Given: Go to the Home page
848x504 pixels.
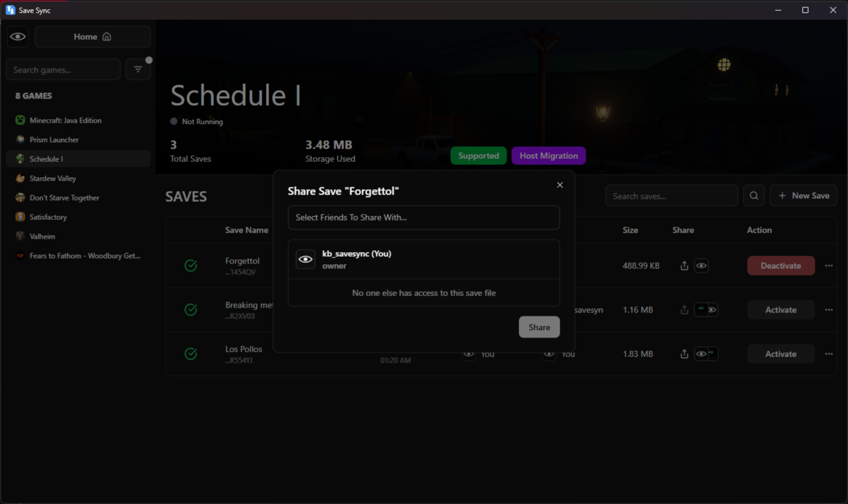Looking at the screenshot, I should (x=92, y=37).
